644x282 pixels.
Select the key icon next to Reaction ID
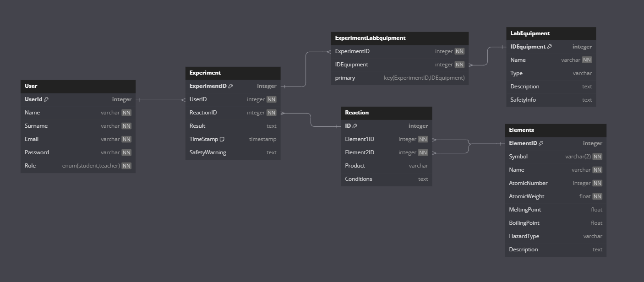pyautogui.click(x=355, y=126)
